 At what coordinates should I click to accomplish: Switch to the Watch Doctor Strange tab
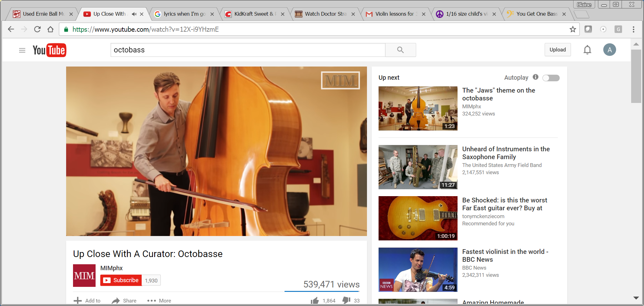point(325,14)
